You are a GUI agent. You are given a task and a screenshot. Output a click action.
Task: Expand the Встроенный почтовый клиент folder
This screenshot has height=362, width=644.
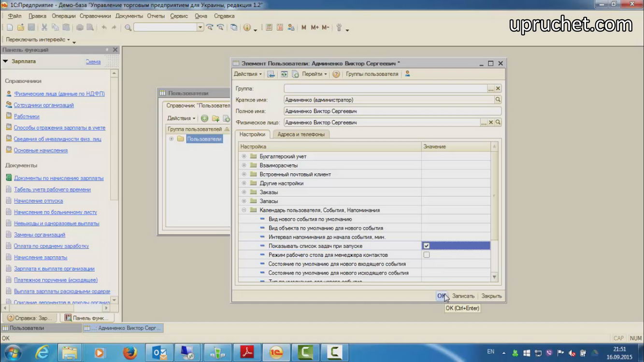pyautogui.click(x=244, y=174)
